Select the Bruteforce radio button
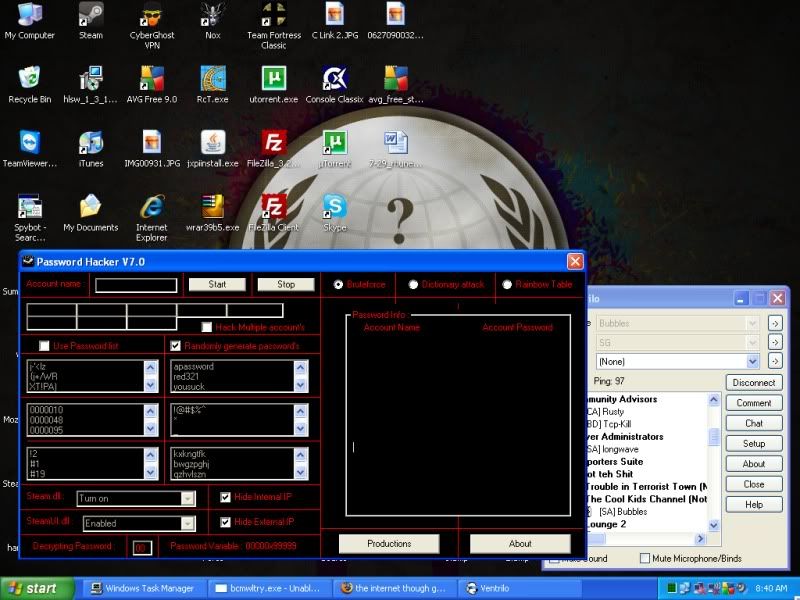Viewport: 800px width, 600px height. click(338, 285)
